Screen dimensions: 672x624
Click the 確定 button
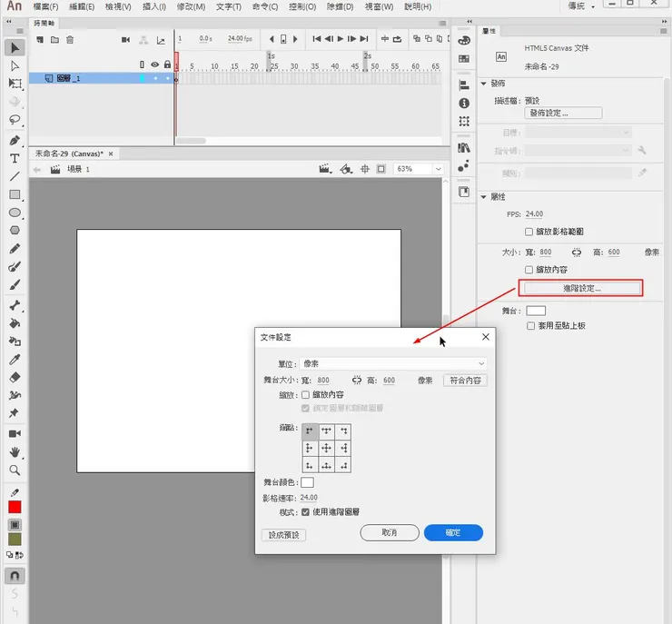(453, 532)
